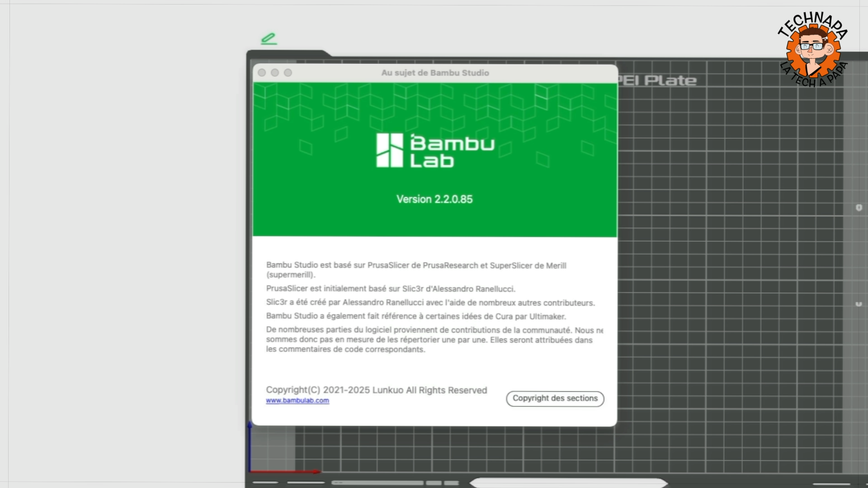Image resolution: width=868 pixels, height=488 pixels.
Task: Click the Bambu Lab logo emblem
Action: [x=389, y=150]
